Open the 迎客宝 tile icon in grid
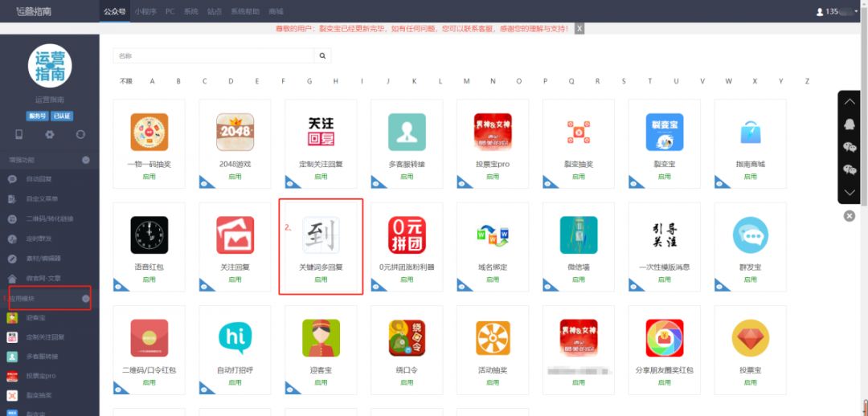Image resolution: width=868 pixels, height=416 pixels. 321,338
